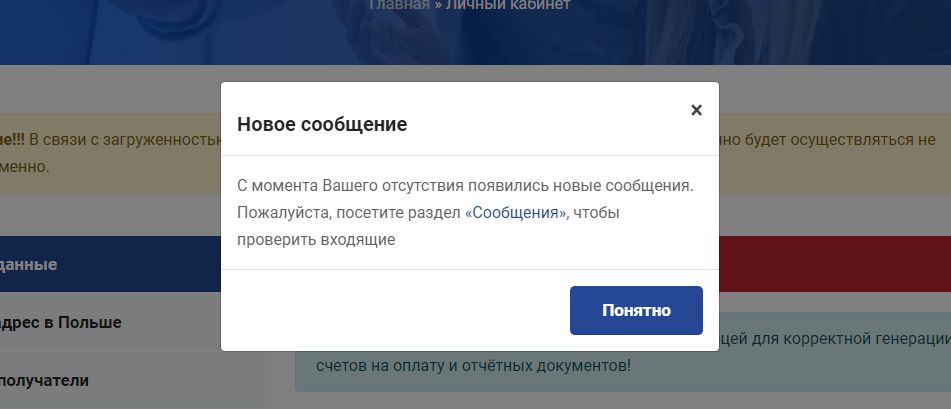Go to «Главная» in the breadcrumb
This screenshot has width=951, height=409.
click(398, 5)
